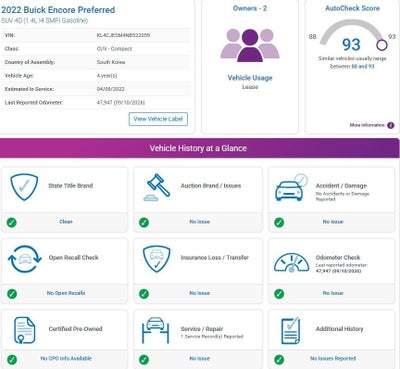Click the Additional History checklist icon

pos(290,331)
